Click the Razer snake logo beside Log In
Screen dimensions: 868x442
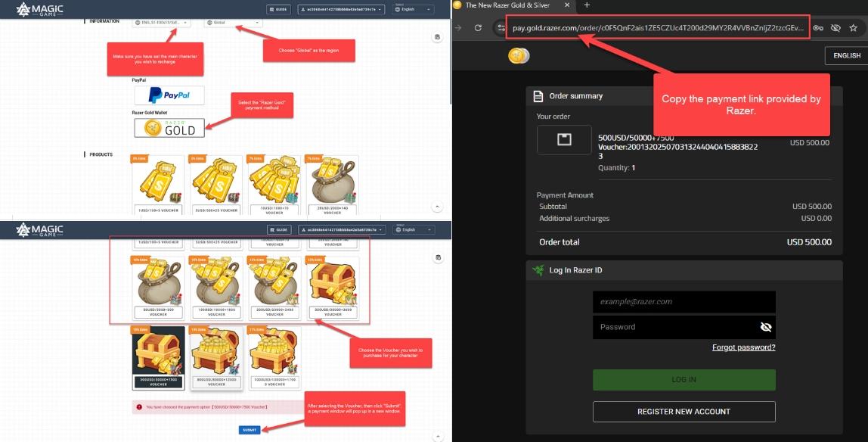click(x=538, y=270)
